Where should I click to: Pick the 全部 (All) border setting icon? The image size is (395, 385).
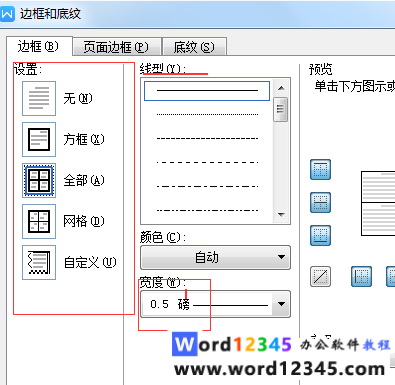[39, 180]
